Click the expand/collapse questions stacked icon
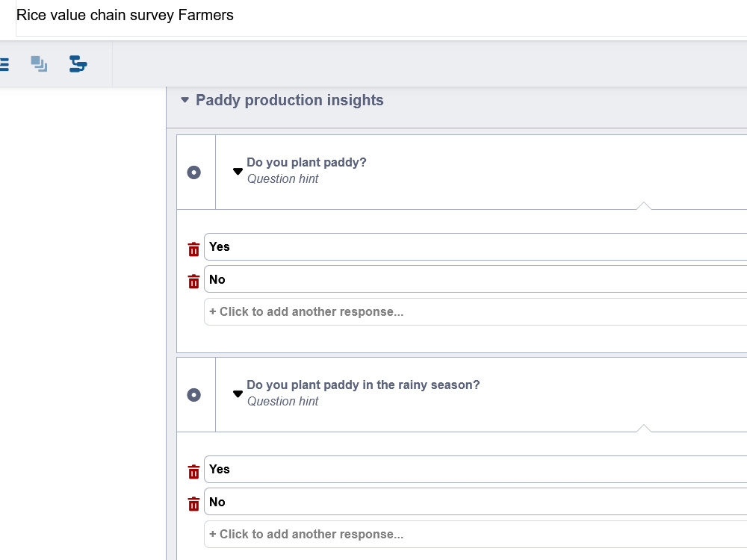Image resolution: width=747 pixels, height=560 pixels. (39, 63)
